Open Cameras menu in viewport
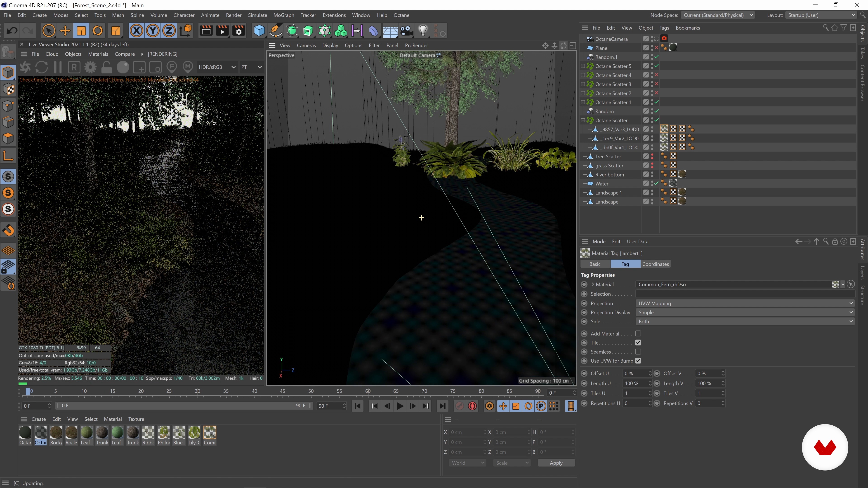The width and height of the screenshot is (868, 488). pos(306,45)
